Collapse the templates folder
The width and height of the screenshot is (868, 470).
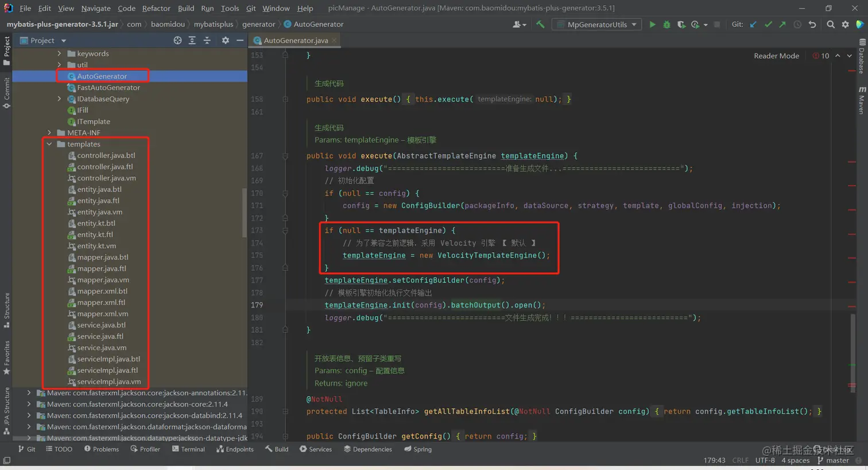tap(49, 144)
